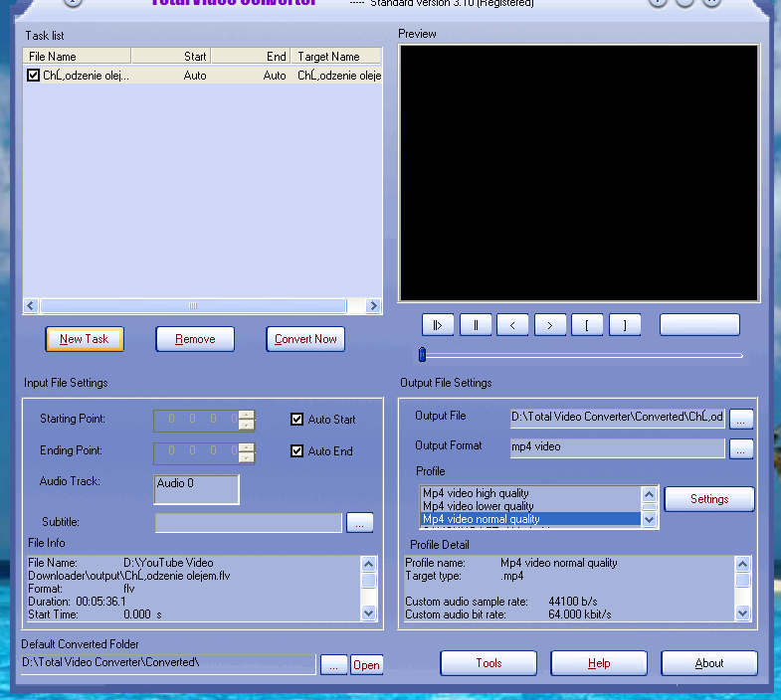This screenshot has height=700, width=781.
Task: Click the black preview video area
Action: click(579, 173)
